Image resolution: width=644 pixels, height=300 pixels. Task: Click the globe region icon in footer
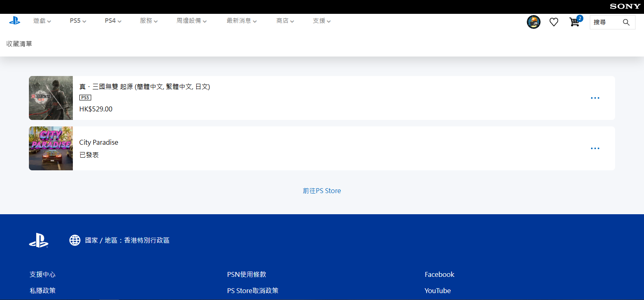tap(75, 240)
